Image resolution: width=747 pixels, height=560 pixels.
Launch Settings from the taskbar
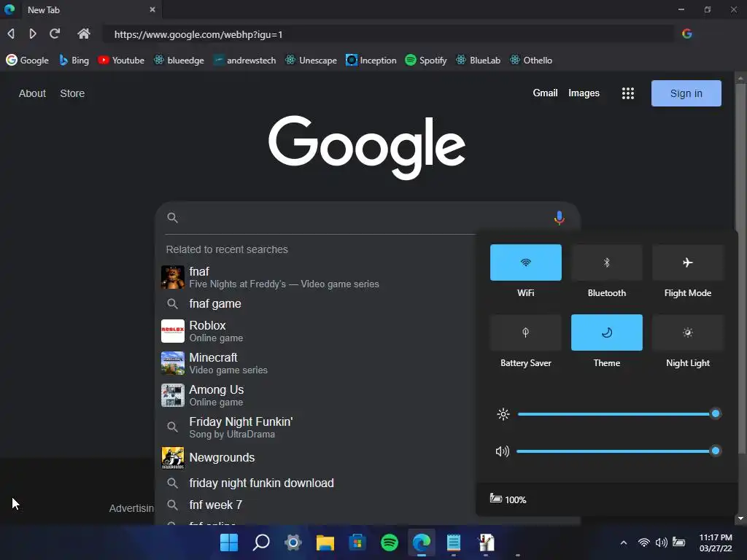click(x=293, y=542)
